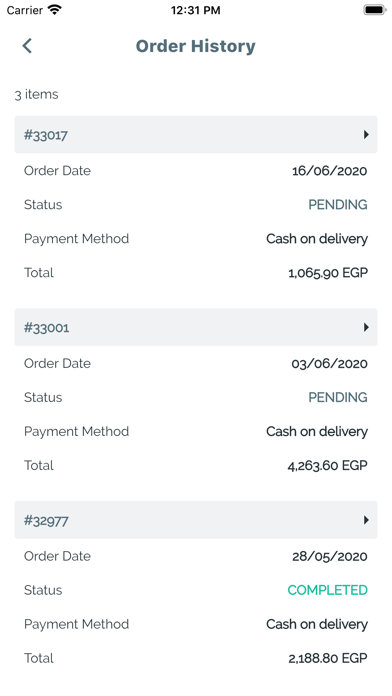Tap PENDING status of order #33017
This screenshot has width=392, height=696.
tap(338, 205)
